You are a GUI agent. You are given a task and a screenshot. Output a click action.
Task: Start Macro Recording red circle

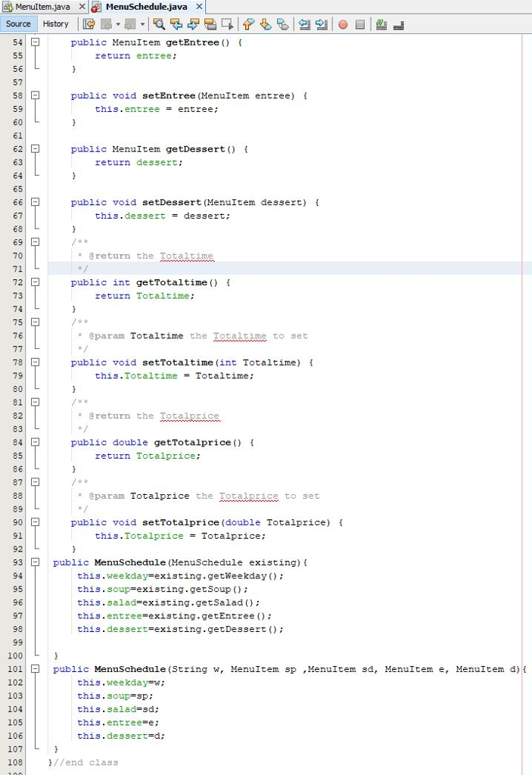(x=343, y=24)
